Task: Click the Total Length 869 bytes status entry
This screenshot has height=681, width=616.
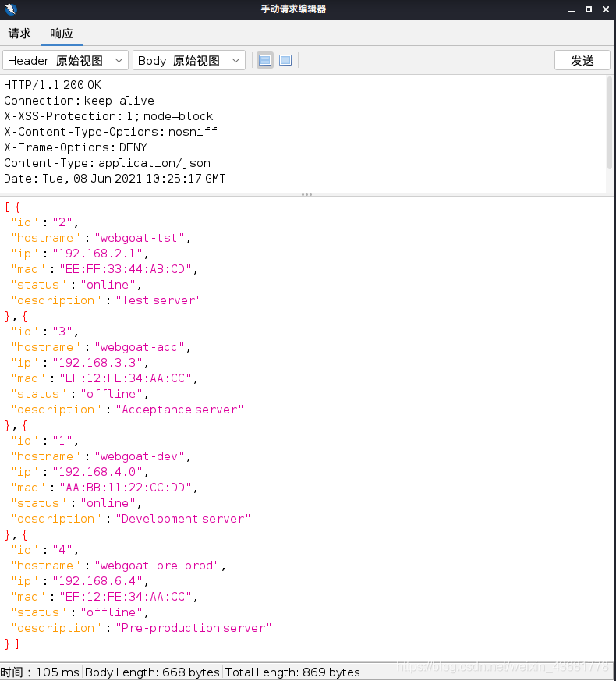Action: 292,672
